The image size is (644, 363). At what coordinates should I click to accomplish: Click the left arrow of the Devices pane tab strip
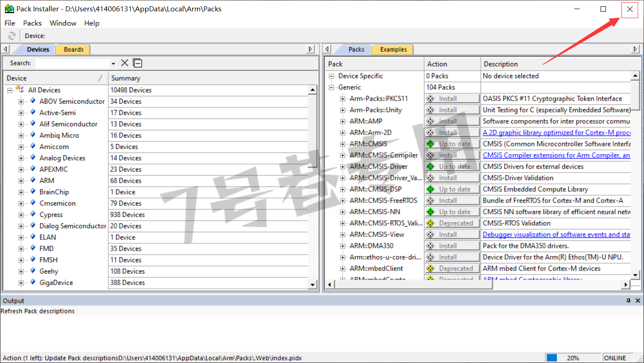click(x=5, y=49)
